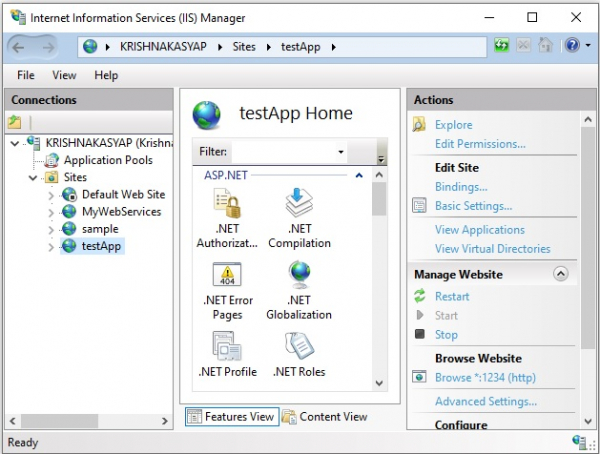Viewport: 600px width, 454px height.
Task: Open .NET Error Pages feature icon
Action: pos(227,274)
